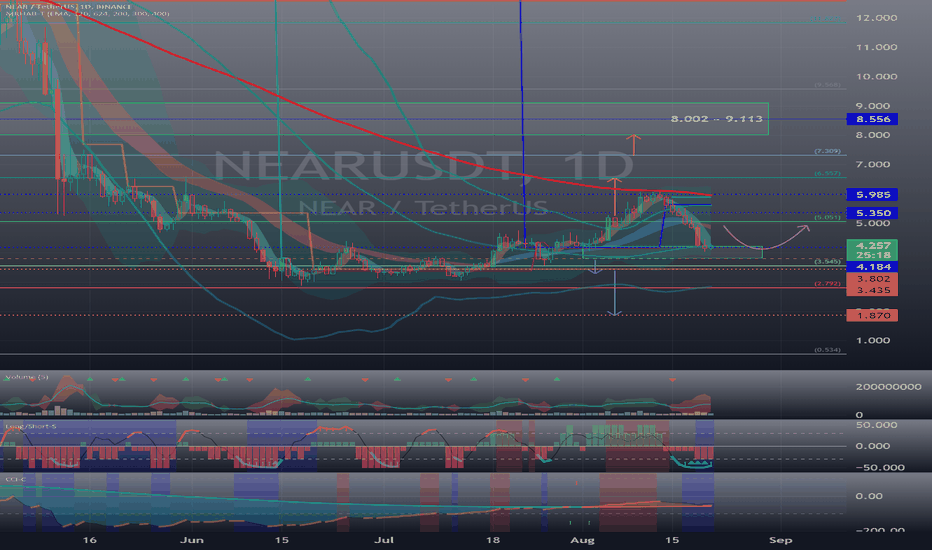Click the Volume (5) indicator title
Screen dimensions: 932x550
pyautogui.click(x=27, y=377)
